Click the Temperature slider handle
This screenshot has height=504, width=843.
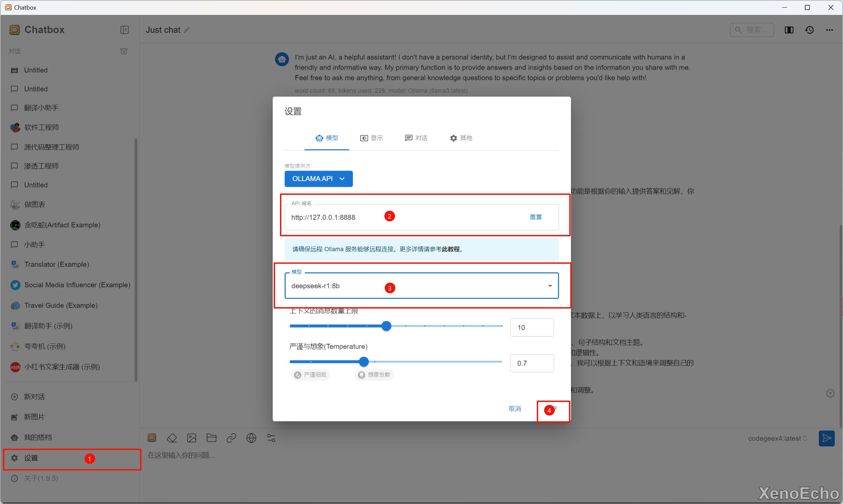tap(364, 362)
